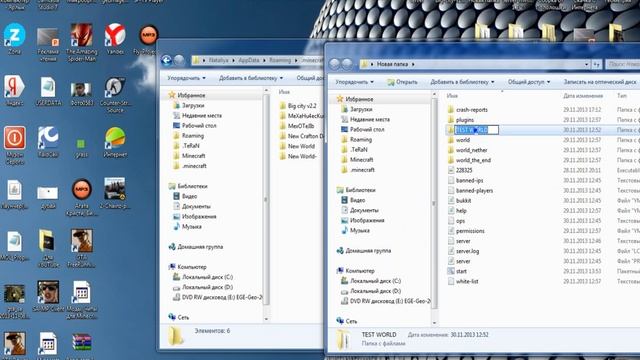Click Back arrow in the .minecraft window

coord(166,60)
